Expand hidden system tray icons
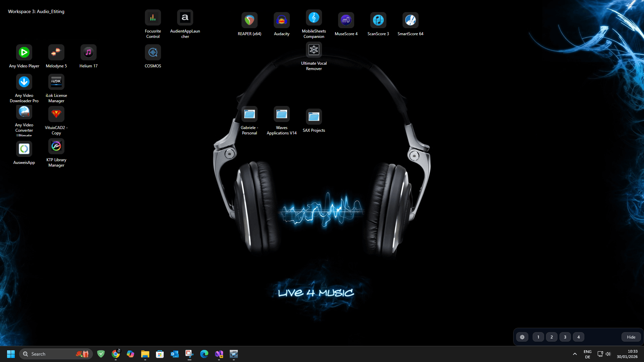Screen dimensions: 644x362 [575, 354]
